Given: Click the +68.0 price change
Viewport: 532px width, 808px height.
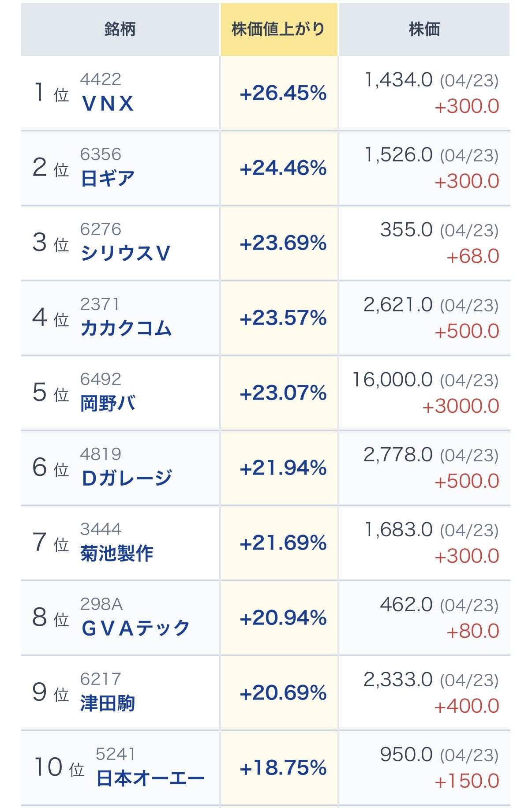Looking at the screenshot, I should tap(472, 256).
